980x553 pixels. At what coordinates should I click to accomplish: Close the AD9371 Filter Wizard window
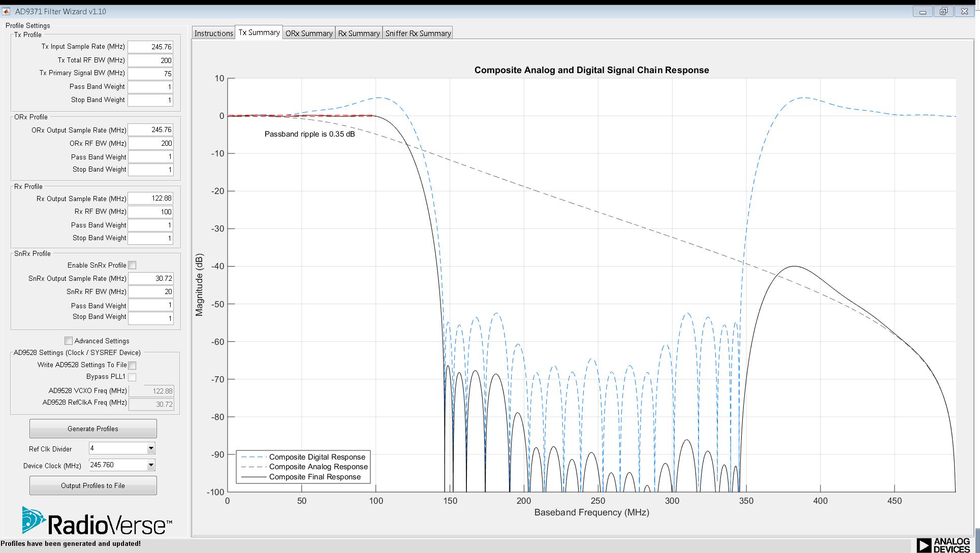tap(964, 11)
